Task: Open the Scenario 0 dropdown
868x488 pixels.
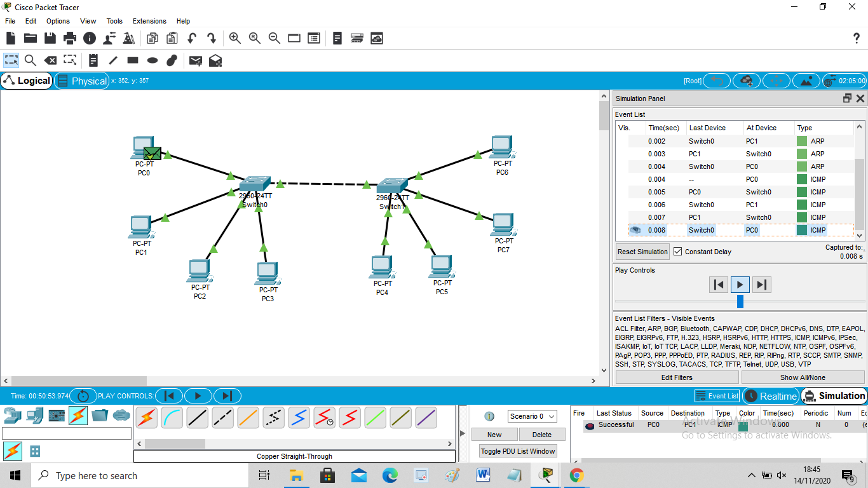Action: coord(532,416)
